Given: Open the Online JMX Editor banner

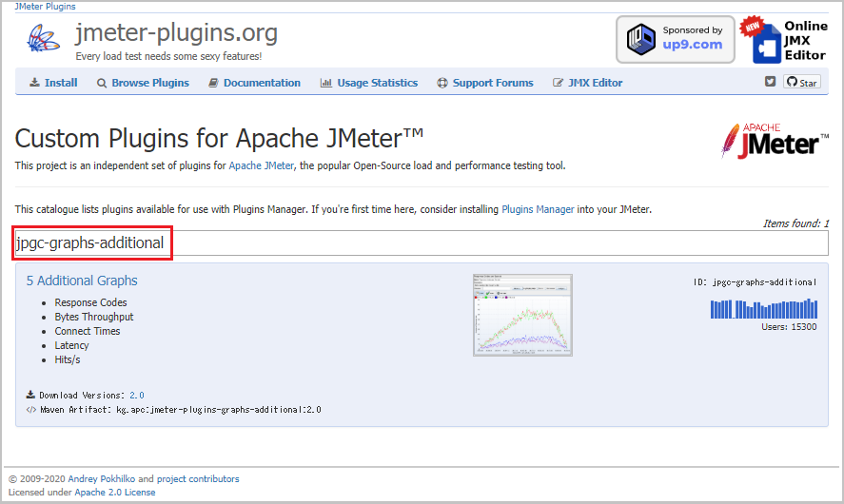Looking at the screenshot, I should tap(783, 39).
